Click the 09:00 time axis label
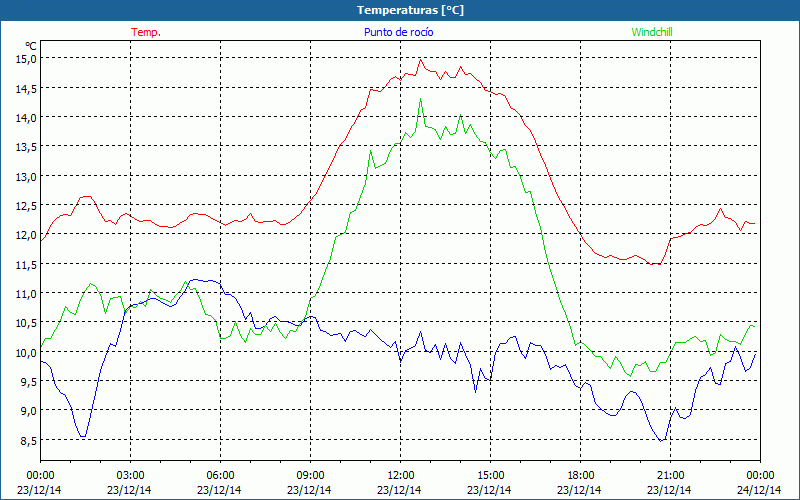 pyautogui.click(x=310, y=476)
